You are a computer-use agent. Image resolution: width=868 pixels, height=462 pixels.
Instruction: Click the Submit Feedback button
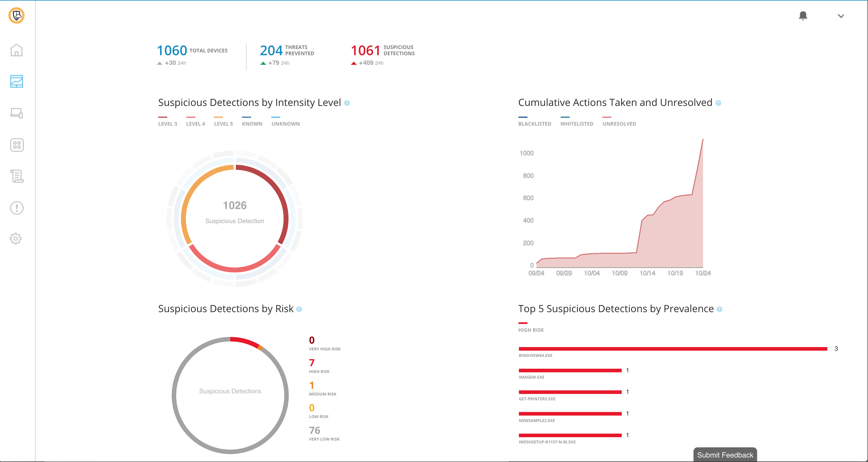point(725,455)
